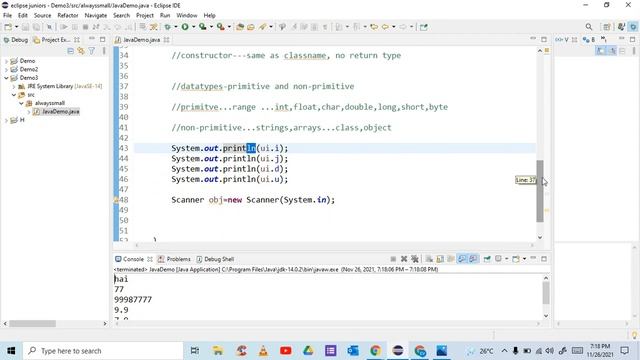Image resolution: width=640 pixels, height=360 pixels.
Task: Open the New file dropdown arrow
Action: click(16, 27)
